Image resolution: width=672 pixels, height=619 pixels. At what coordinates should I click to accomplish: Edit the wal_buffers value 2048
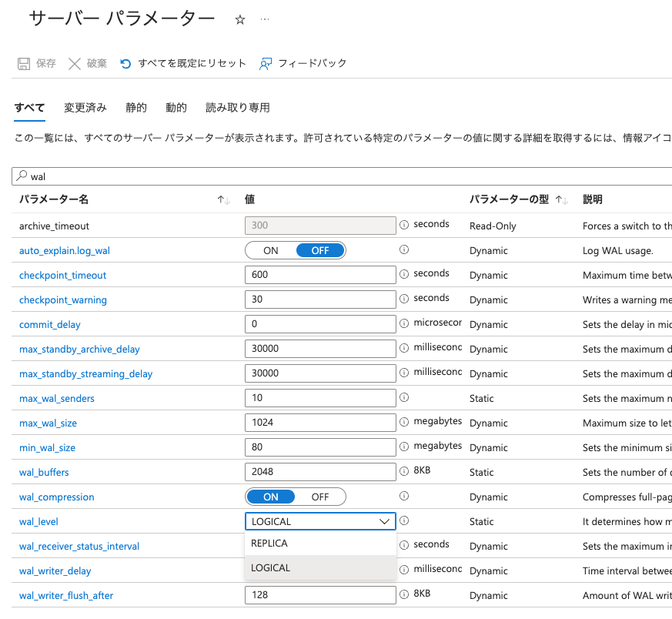[320, 472]
